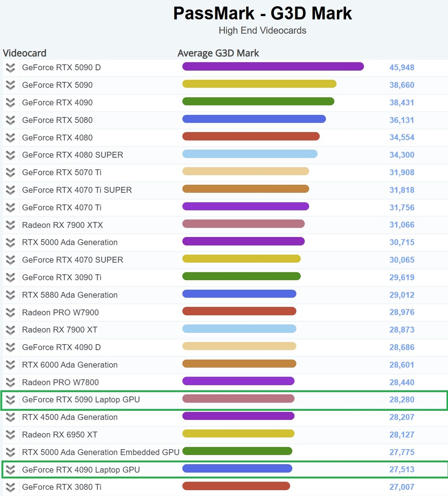Open the RTX 5000 Ada Generation link

pos(70,242)
